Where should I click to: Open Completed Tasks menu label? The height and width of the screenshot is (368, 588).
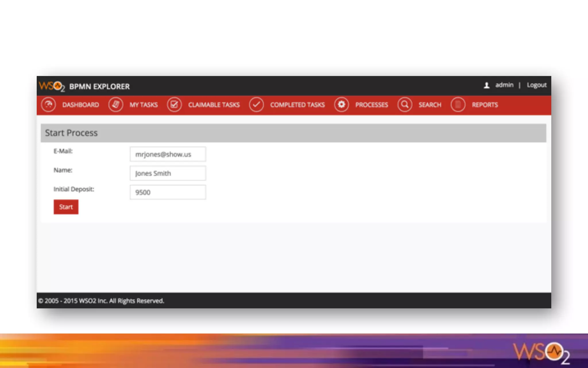pyautogui.click(x=297, y=105)
